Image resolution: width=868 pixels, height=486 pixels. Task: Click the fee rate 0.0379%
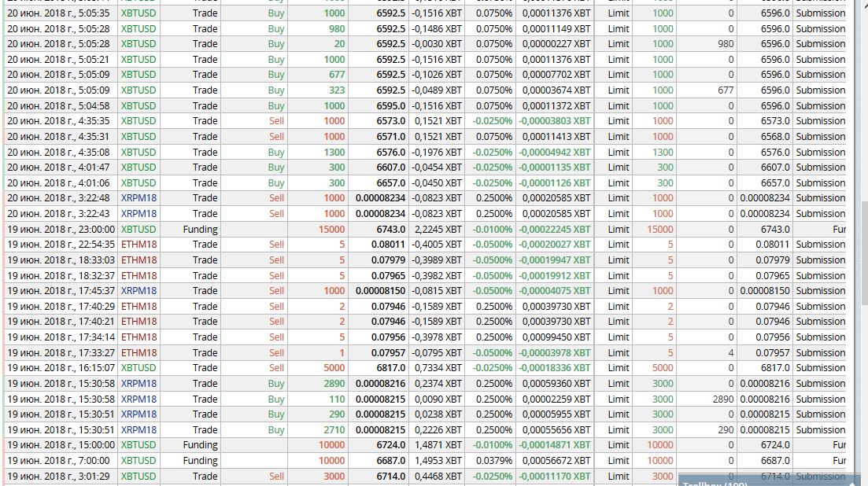pyautogui.click(x=494, y=461)
